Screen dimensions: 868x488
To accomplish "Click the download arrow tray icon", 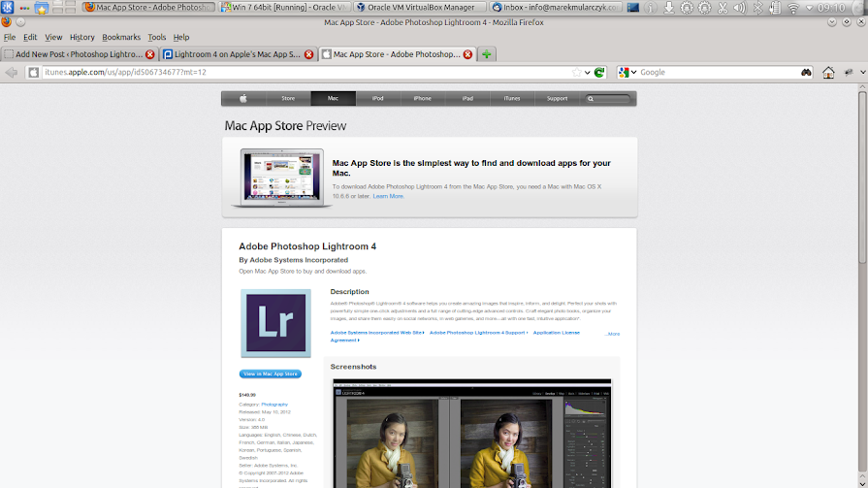I will coord(669,8).
